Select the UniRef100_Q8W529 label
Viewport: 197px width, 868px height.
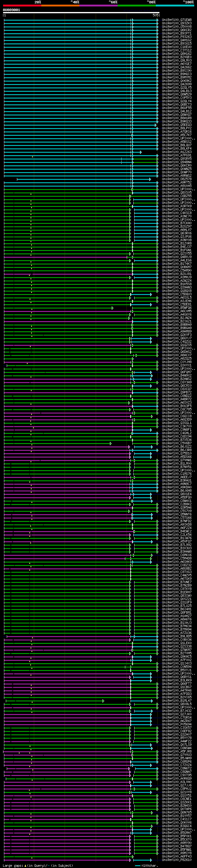point(177,94)
